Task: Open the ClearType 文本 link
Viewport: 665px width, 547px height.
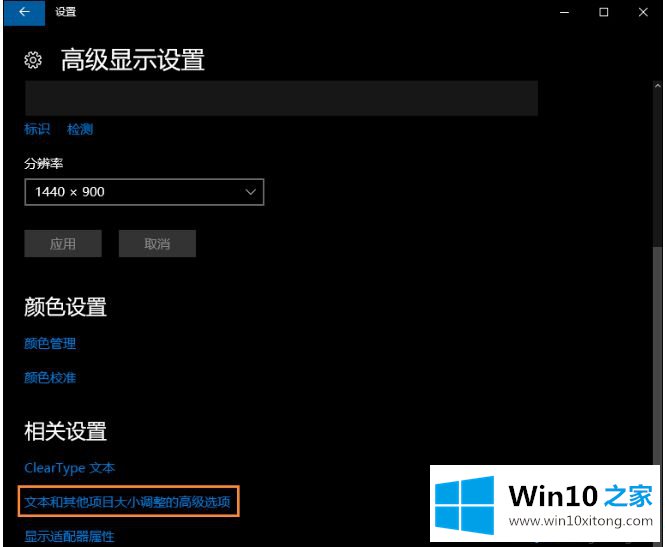Action: pyautogui.click(x=70, y=468)
